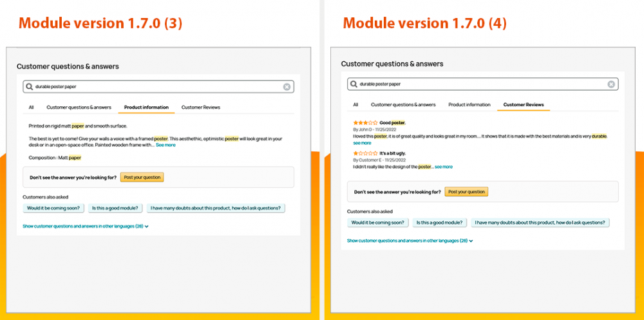
Task: Click Post your question button in left panel
Action: point(142,178)
